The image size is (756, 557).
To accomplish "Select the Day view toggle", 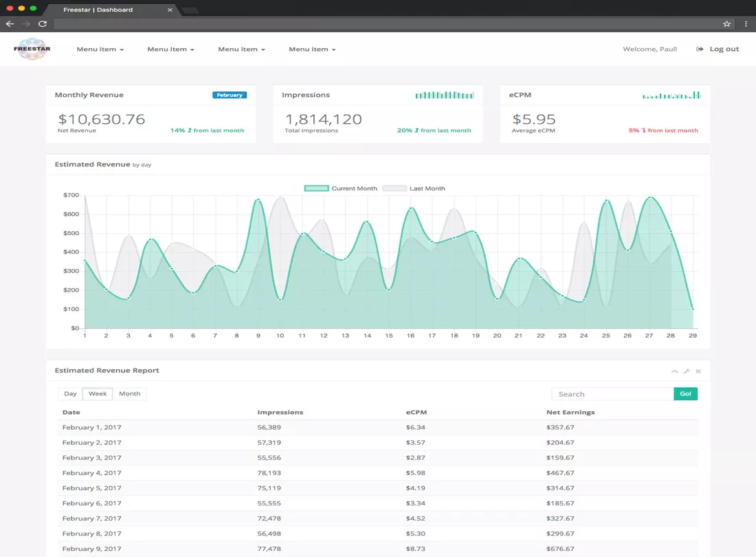I will [x=70, y=393].
